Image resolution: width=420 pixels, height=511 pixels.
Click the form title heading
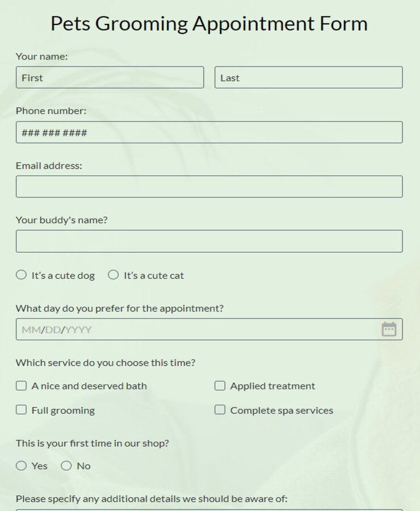tap(209, 23)
